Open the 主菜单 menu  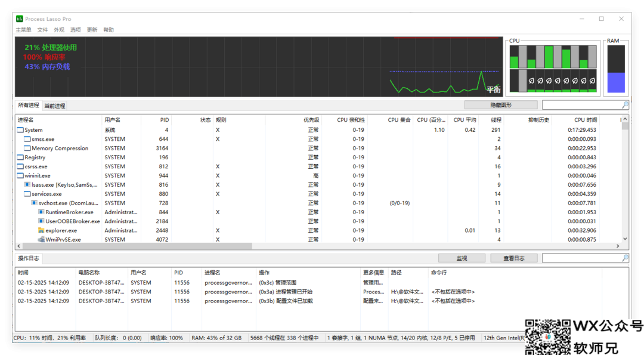pyautogui.click(x=23, y=30)
